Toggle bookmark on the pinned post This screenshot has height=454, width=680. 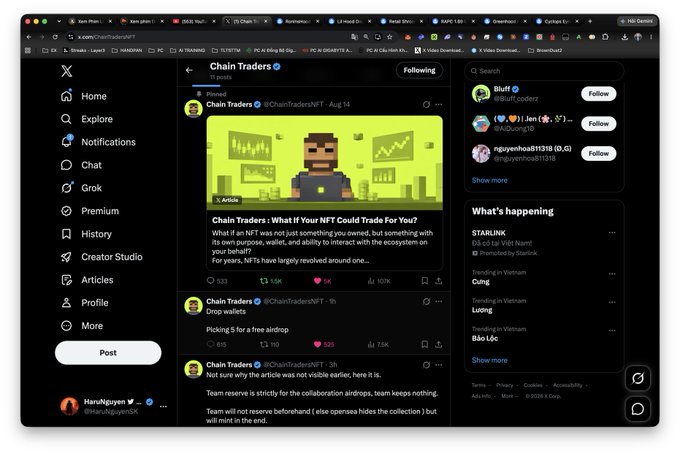425,281
